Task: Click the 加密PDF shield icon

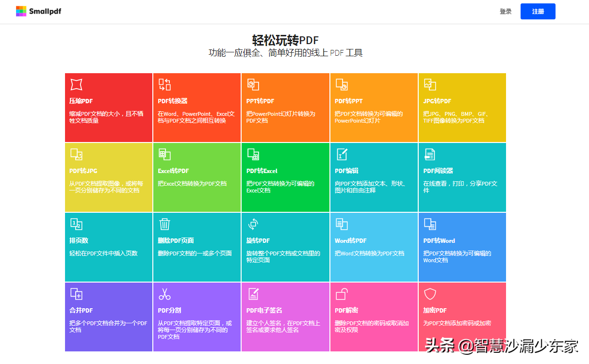Action: click(x=430, y=294)
